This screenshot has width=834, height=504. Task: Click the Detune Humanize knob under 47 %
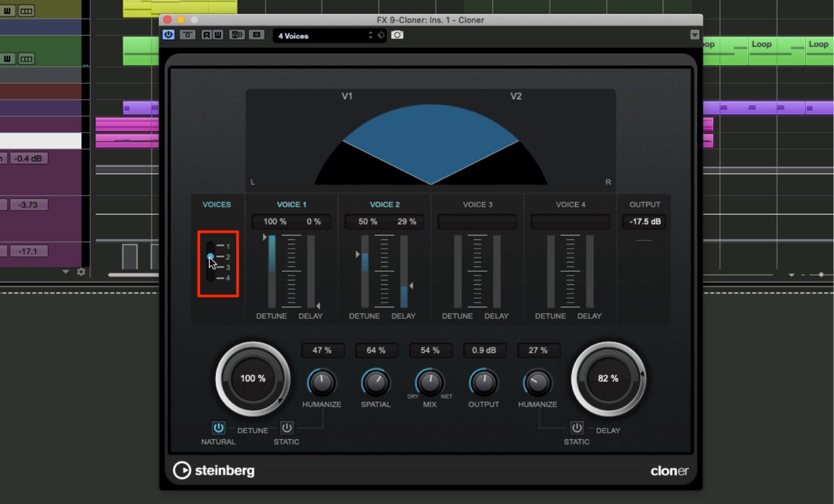(x=322, y=382)
